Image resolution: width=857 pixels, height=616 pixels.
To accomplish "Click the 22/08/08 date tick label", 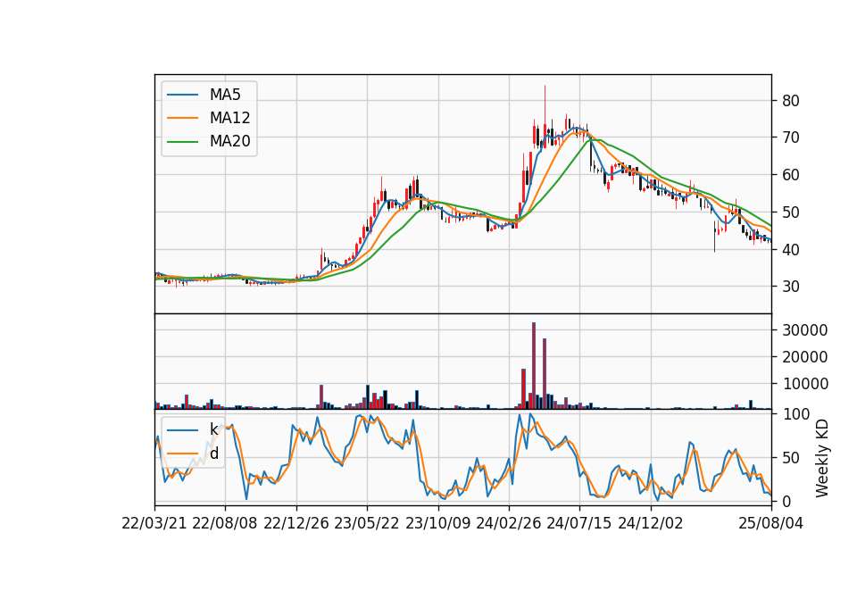I will click(225, 523).
